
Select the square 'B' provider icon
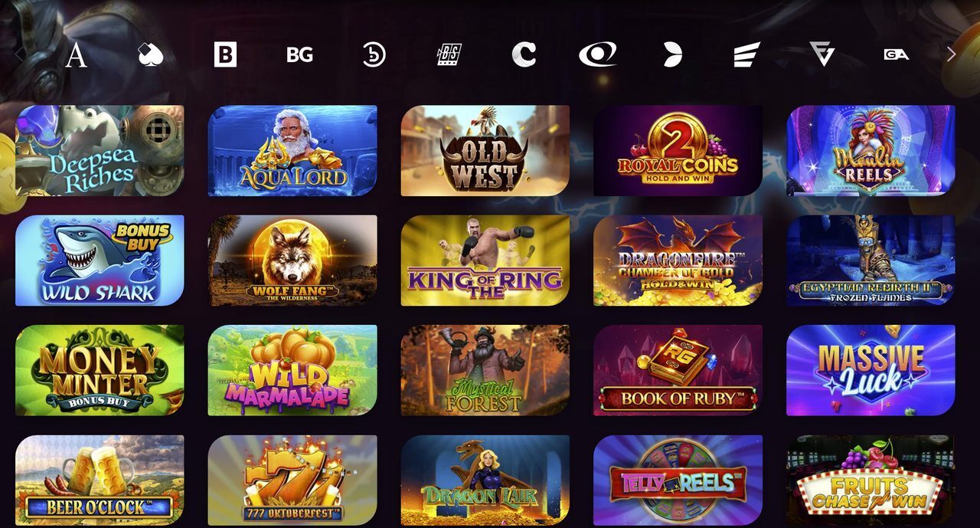(225, 54)
